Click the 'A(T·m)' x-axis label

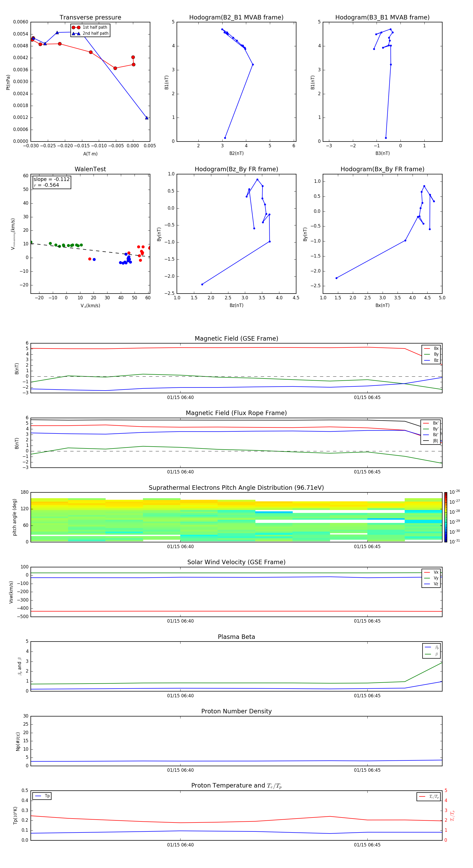coord(90,154)
